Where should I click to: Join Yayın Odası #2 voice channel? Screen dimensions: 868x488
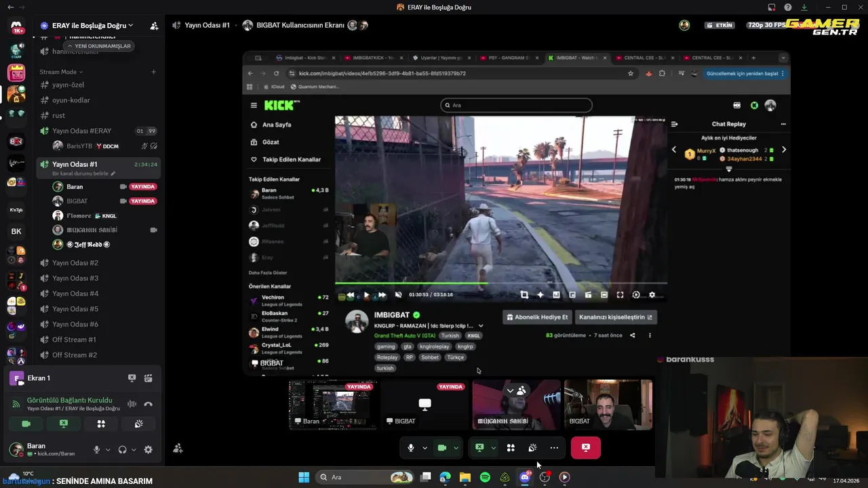tap(98, 263)
